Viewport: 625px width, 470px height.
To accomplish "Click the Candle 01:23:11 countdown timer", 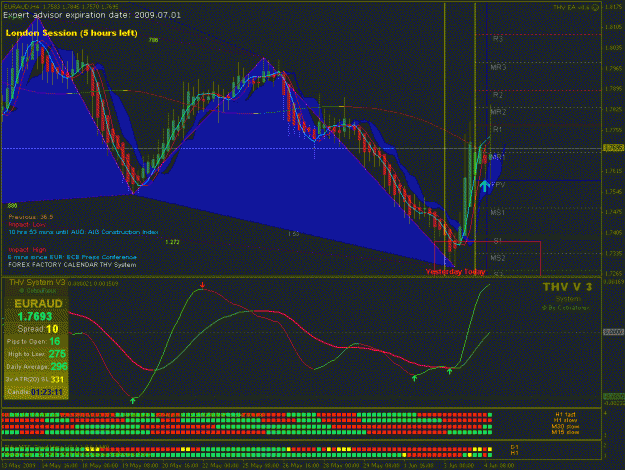I will [35, 392].
